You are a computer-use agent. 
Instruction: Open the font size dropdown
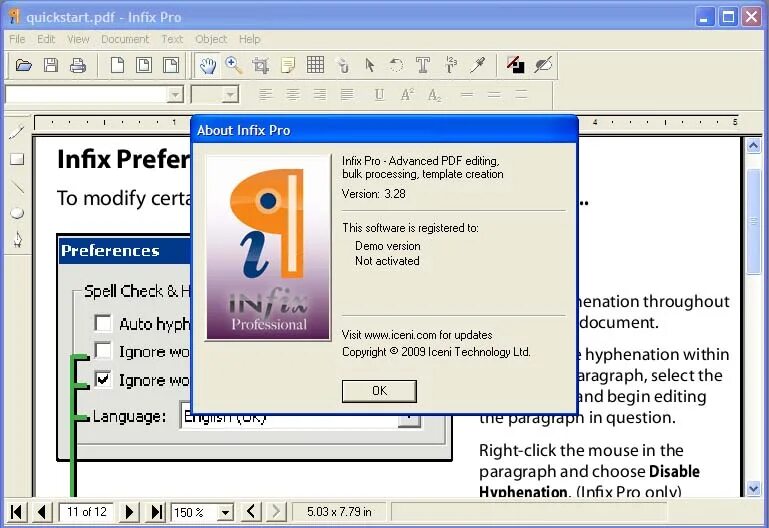pos(230,94)
